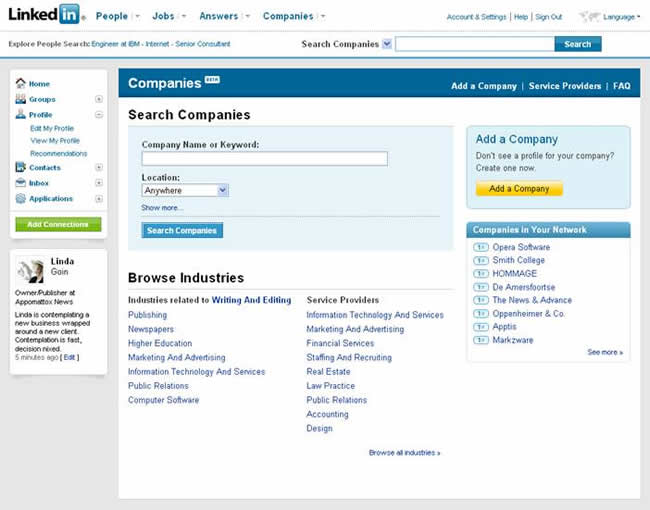650x510 pixels.
Task: Open Edit My Profile in sidebar
Action: (x=52, y=129)
